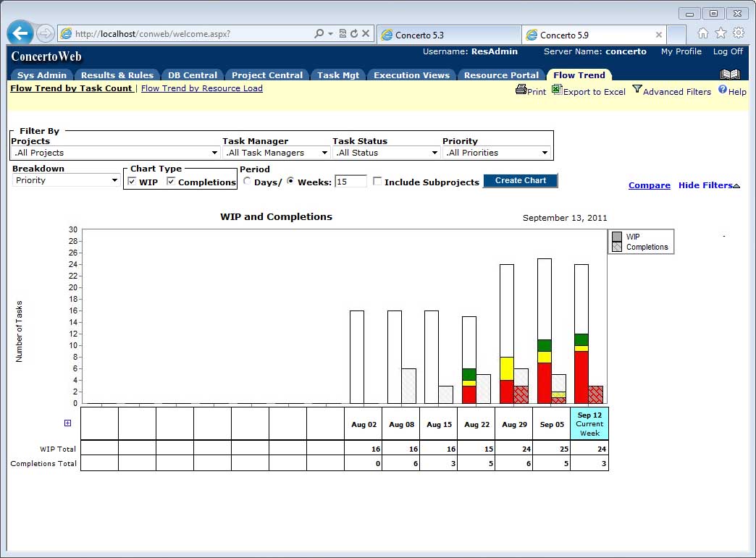Open the Projects dropdown
756x558 pixels.
coord(115,153)
